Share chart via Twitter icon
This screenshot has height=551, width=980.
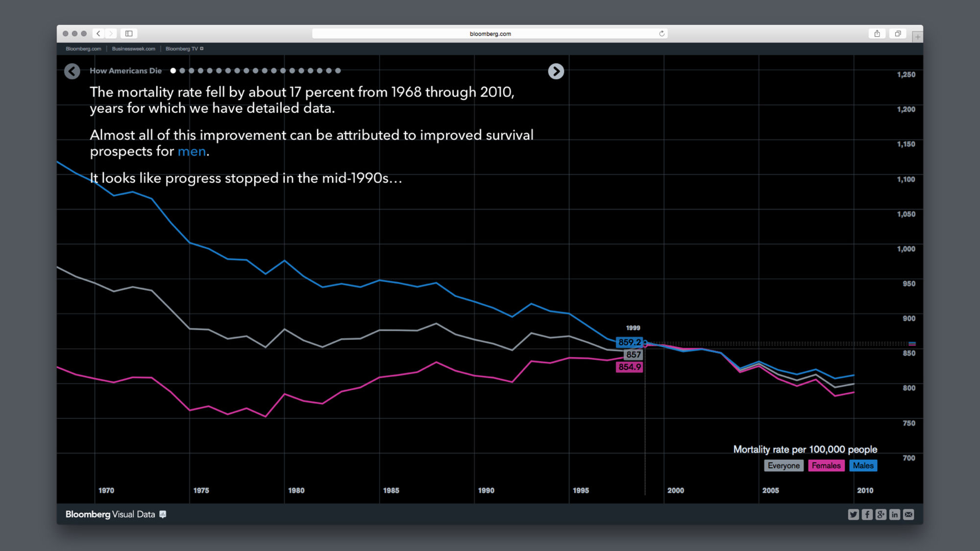click(853, 514)
